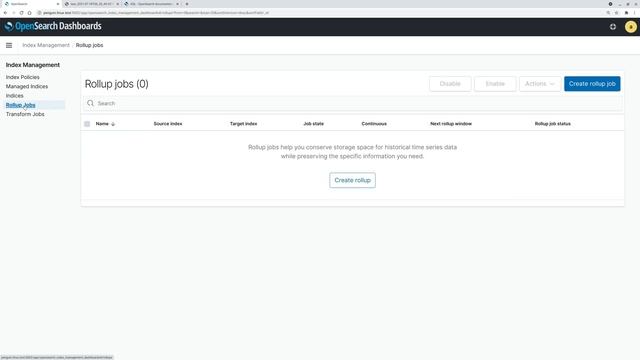640x360 pixels.
Task: Close the third browser tab
Action: [178, 4]
